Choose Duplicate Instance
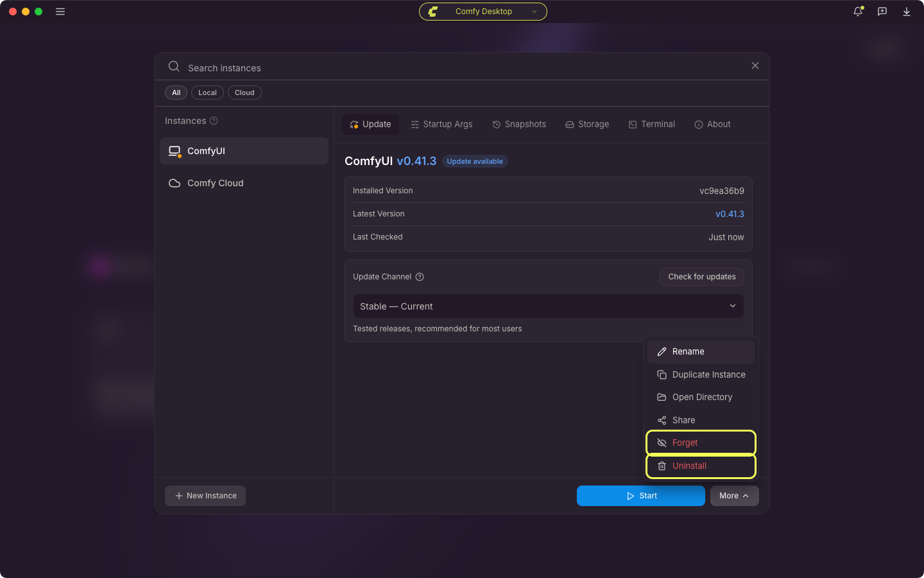Viewport: 924px width, 578px height. pos(701,375)
